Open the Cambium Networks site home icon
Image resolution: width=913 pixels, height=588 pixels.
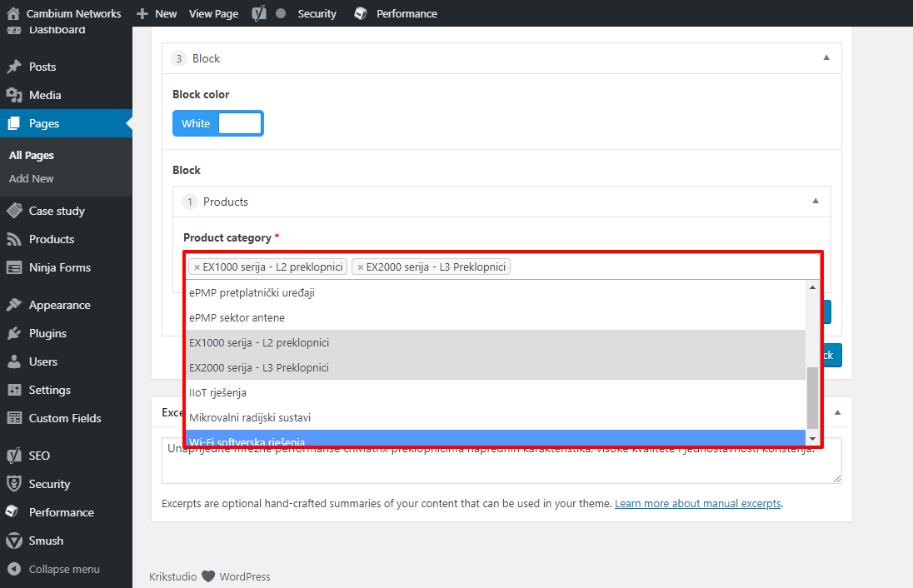click(x=12, y=13)
